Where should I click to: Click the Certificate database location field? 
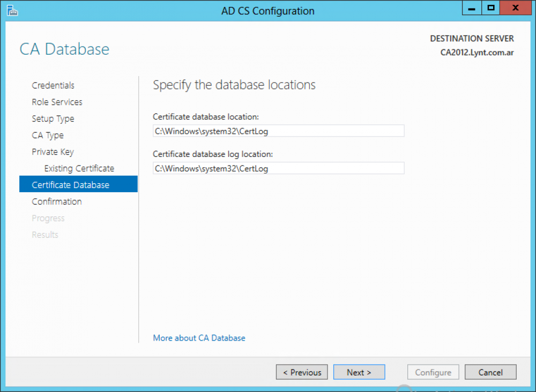pos(278,131)
